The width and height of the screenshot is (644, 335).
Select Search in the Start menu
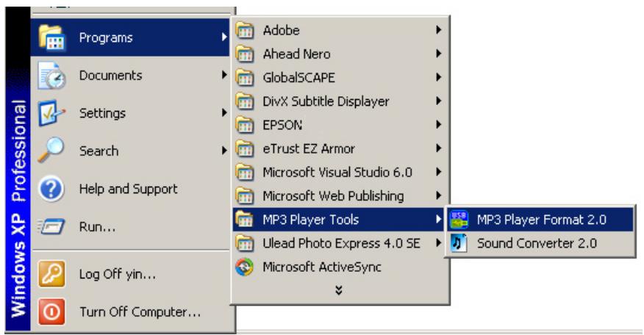coord(131,151)
